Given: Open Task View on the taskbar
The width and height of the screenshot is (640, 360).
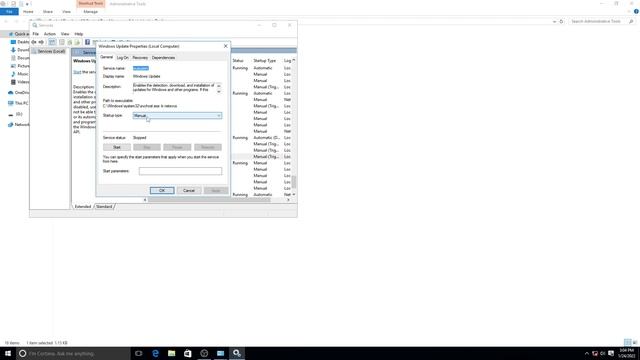Looking at the screenshot, I should (139, 353).
